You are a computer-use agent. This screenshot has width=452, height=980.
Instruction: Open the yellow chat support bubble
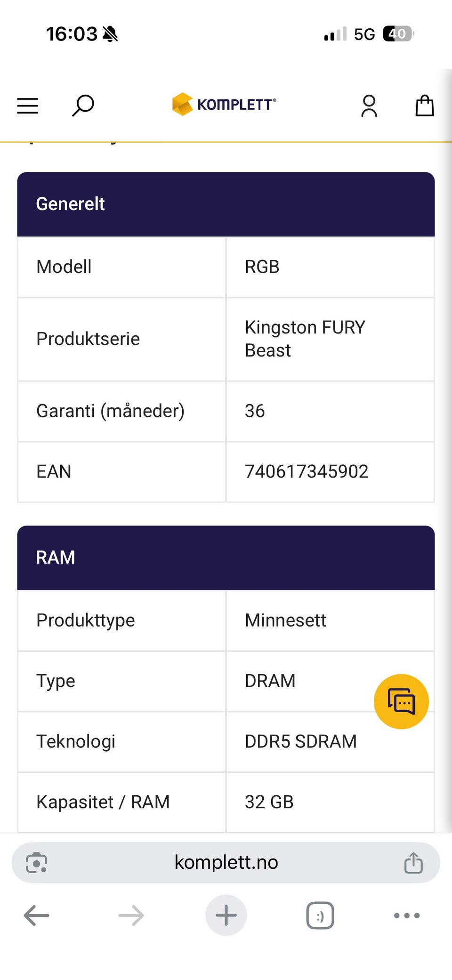(x=401, y=701)
